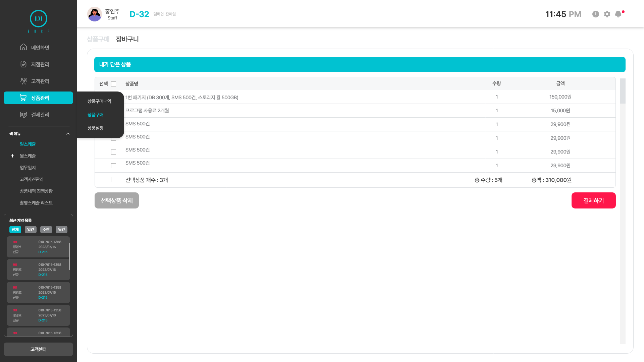Click the plus icon beside 월스케쥴
The width and height of the screenshot is (644, 362).
pos(12,156)
